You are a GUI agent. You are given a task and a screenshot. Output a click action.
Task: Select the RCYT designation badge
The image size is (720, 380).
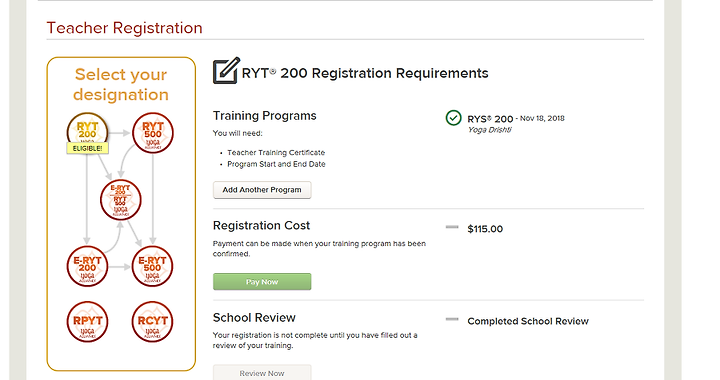pyautogui.click(x=152, y=321)
